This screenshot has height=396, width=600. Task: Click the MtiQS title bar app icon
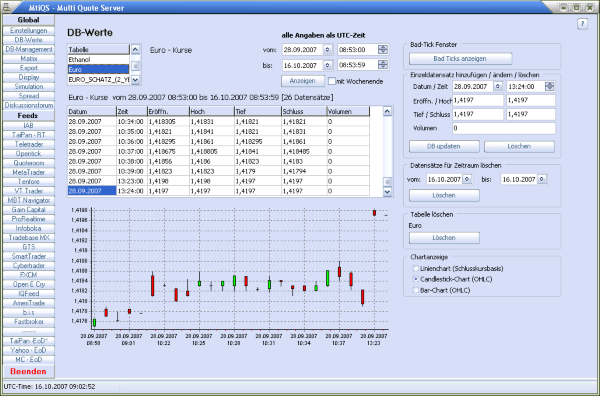click(8, 7)
